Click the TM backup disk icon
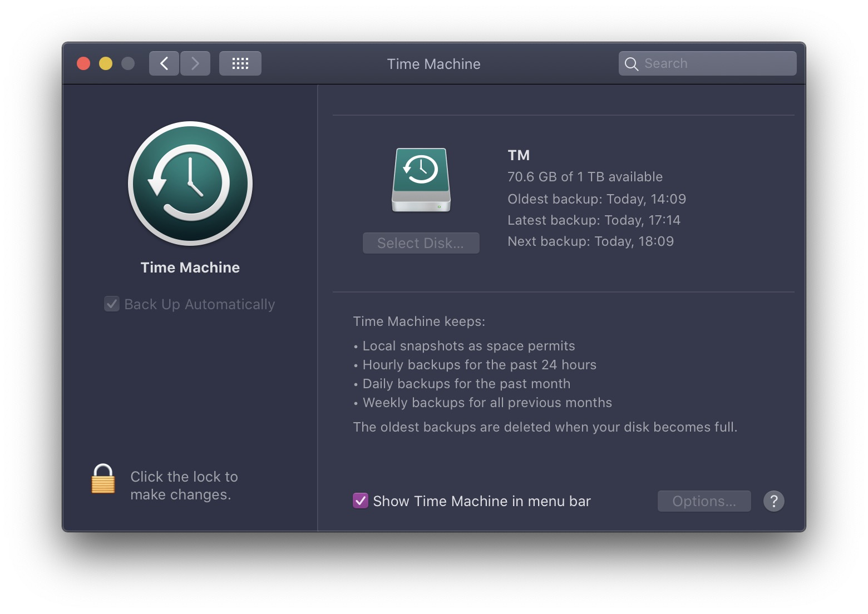The height and width of the screenshot is (614, 868). click(421, 180)
